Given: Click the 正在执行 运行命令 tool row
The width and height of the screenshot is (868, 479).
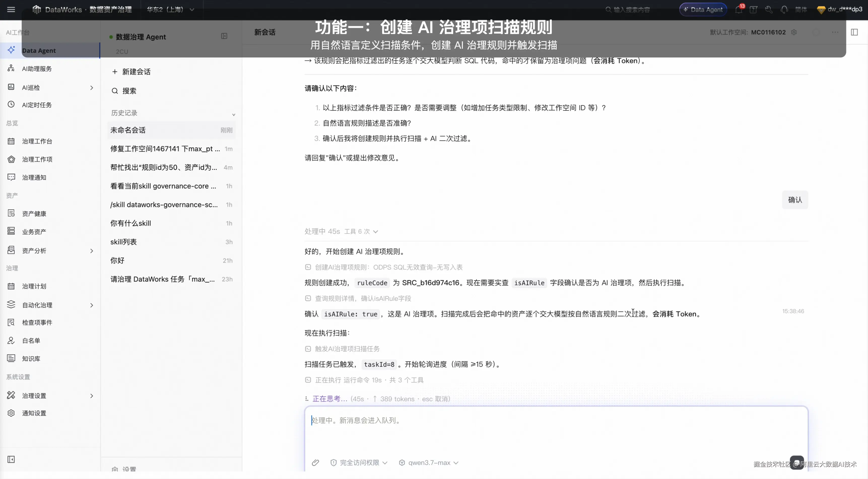Looking at the screenshot, I should click(x=364, y=380).
